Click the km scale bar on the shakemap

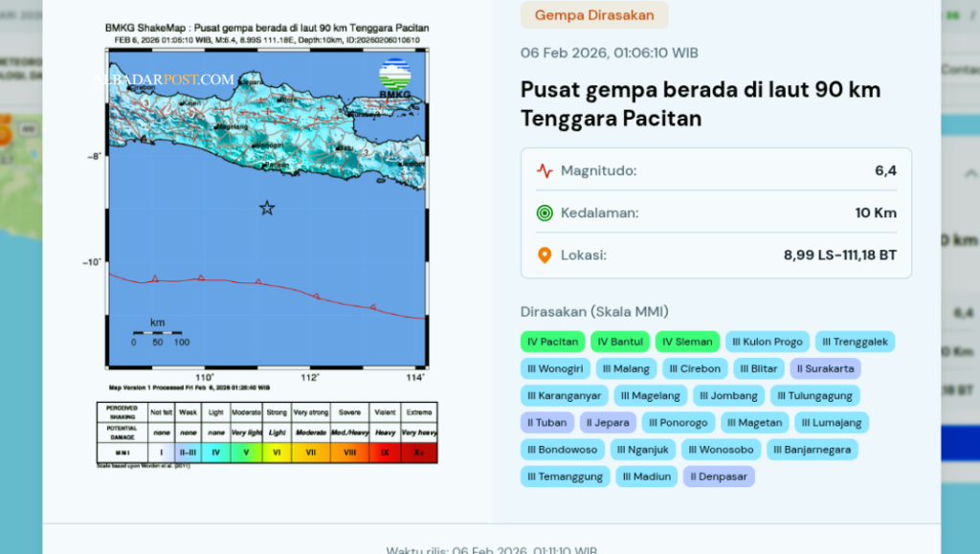(158, 332)
